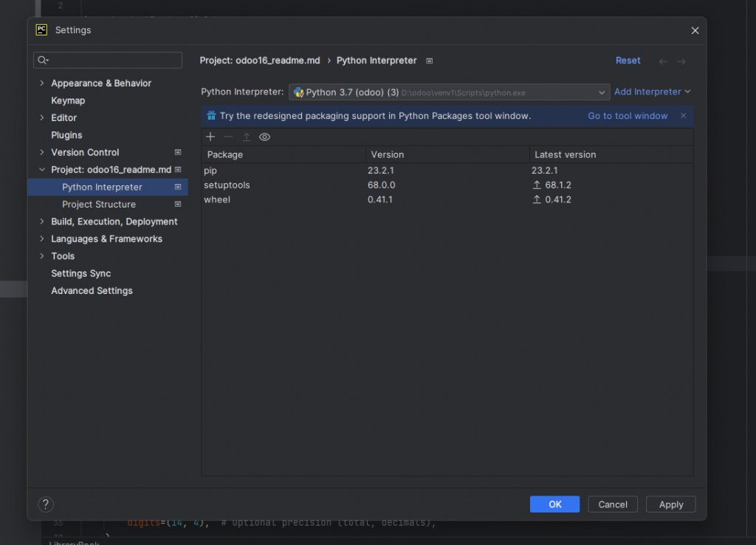Expand the Tools section
Image resolution: width=756 pixels, height=545 pixels.
(x=42, y=256)
